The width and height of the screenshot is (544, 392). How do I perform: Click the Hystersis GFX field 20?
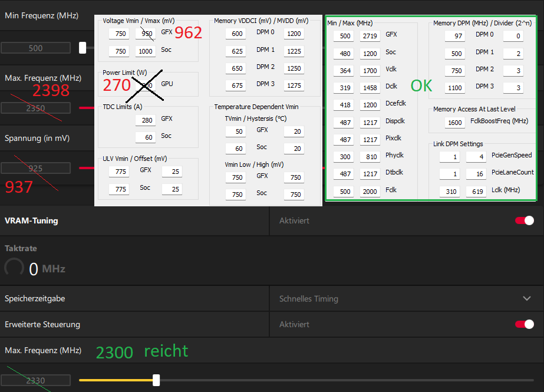pos(294,131)
